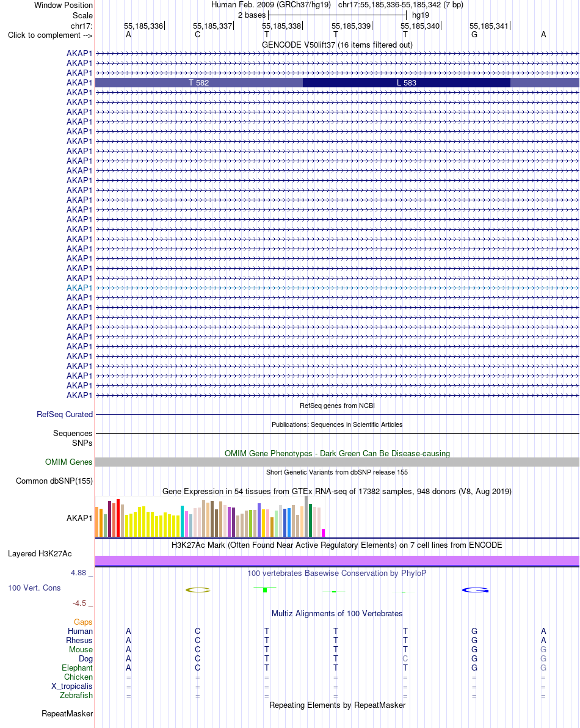Viewport: 580px width, 728px height.
Task: Click the 100 Vert. Cons label
Action: (34, 588)
